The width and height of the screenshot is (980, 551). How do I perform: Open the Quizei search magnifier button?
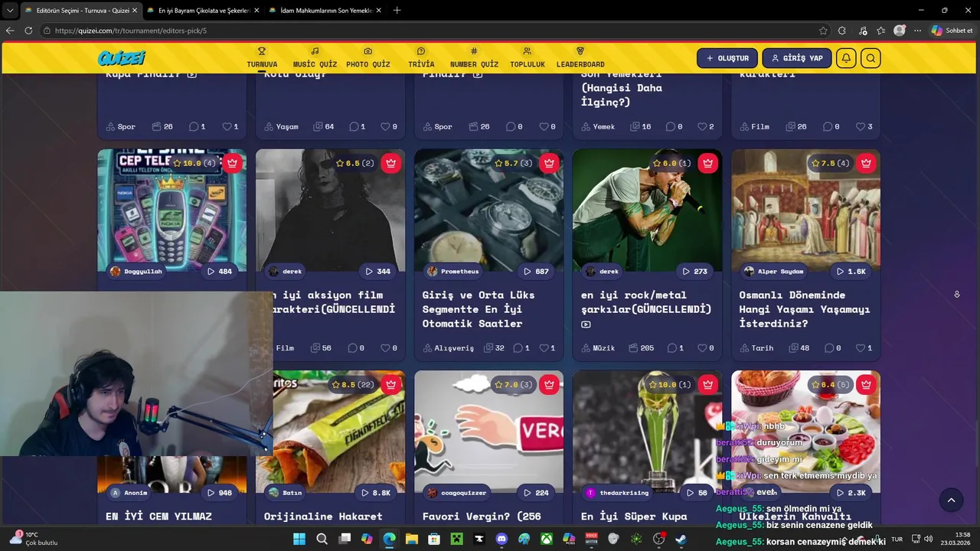click(x=871, y=58)
